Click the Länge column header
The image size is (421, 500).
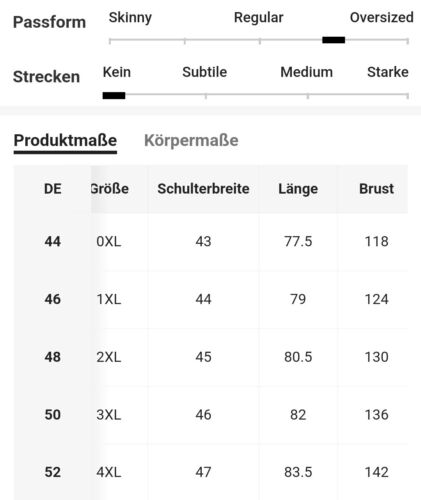coord(298,189)
